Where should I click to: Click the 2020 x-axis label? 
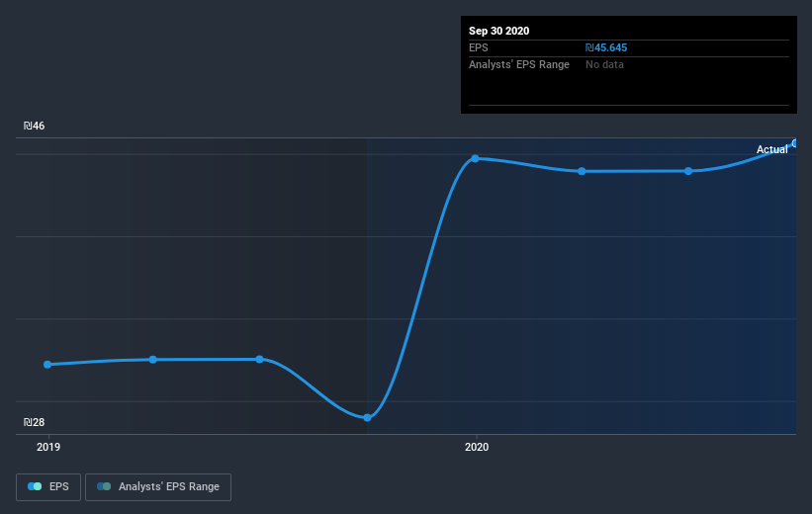[x=477, y=447]
